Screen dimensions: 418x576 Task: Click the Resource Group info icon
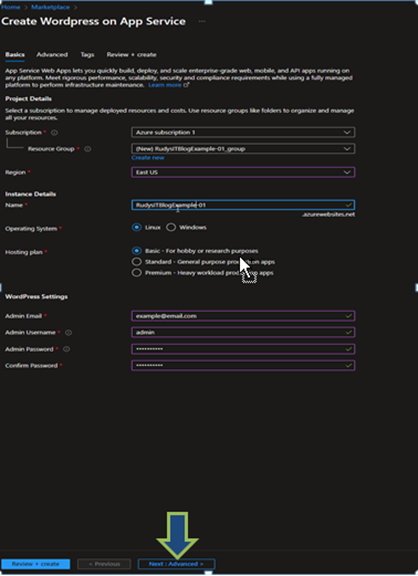point(88,149)
